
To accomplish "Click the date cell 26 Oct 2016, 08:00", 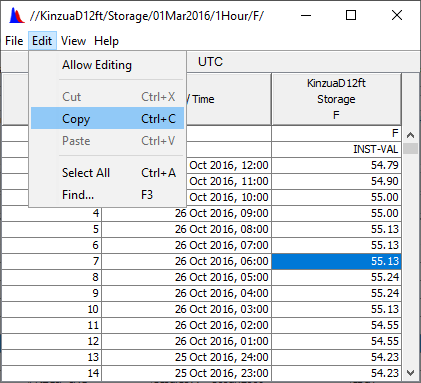I will pos(186,229).
